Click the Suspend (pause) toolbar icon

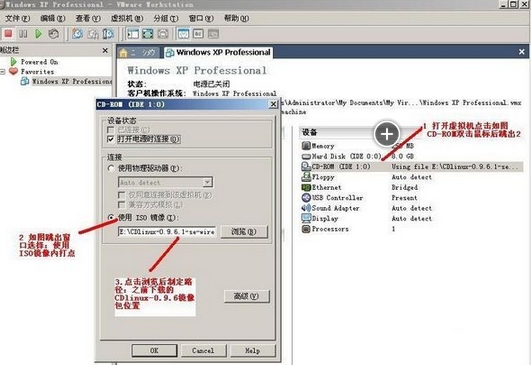point(23,34)
